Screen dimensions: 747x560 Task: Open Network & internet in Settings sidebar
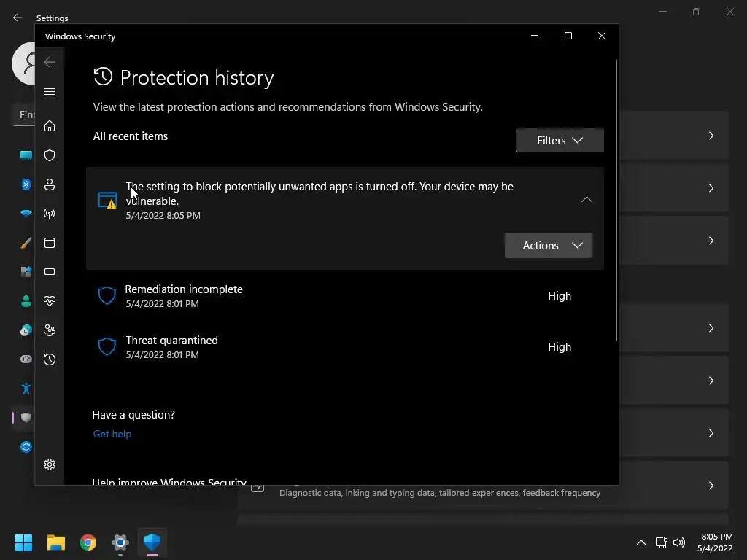click(x=26, y=214)
